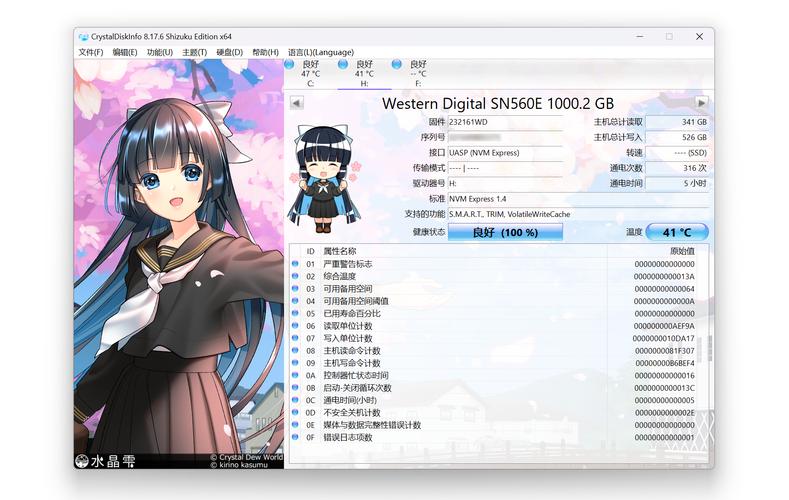Open the 帮助(H) menu
Viewport: 789px width, 500px height.
tap(265, 52)
